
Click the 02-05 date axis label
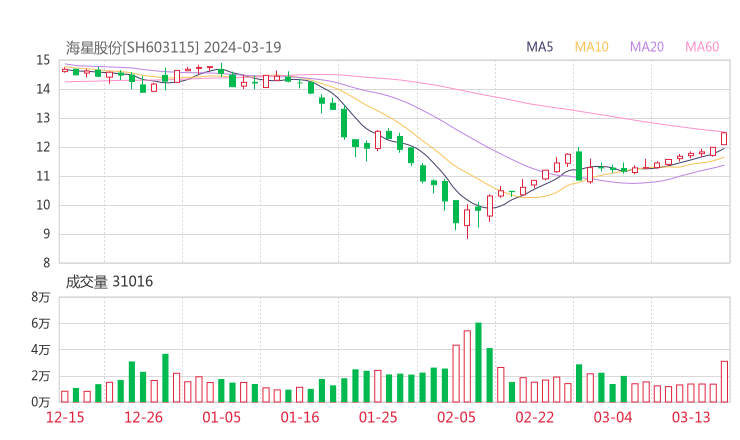pos(456,417)
